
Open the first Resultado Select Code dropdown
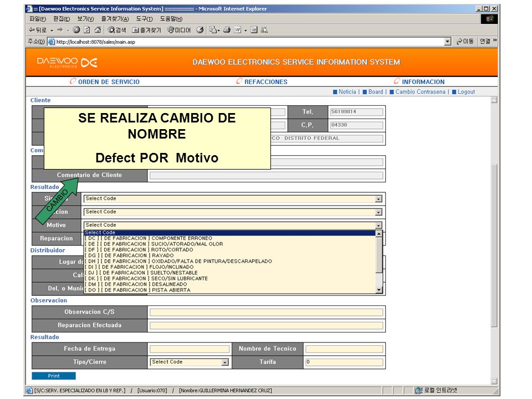[378, 199]
